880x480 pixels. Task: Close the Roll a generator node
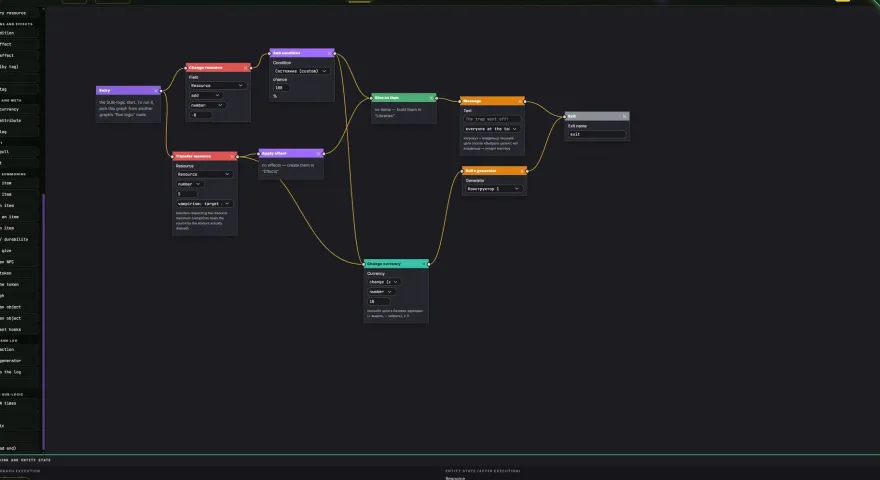click(x=521, y=171)
